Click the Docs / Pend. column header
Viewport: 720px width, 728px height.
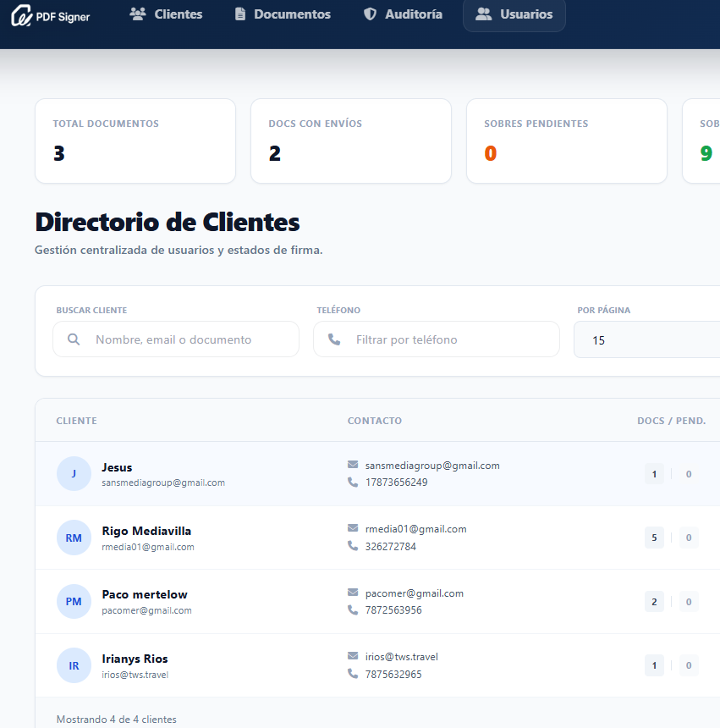click(671, 421)
